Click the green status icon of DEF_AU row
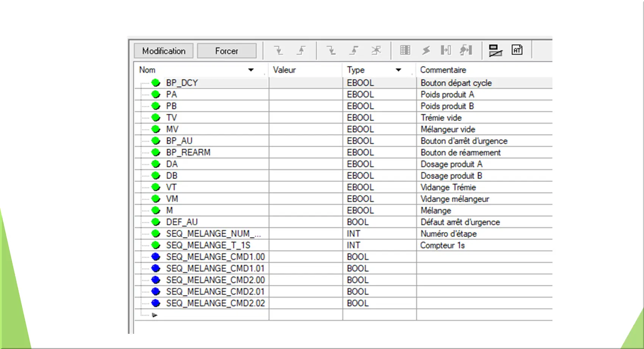The height and width of the screenshot is (349, 644). (156, 222)
